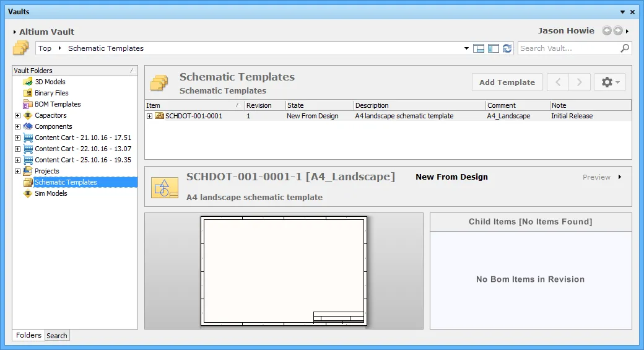This screenshot has height=350, width=644.
Task: Select the Schematic Templates folder
Action: (x=66, y=182)
